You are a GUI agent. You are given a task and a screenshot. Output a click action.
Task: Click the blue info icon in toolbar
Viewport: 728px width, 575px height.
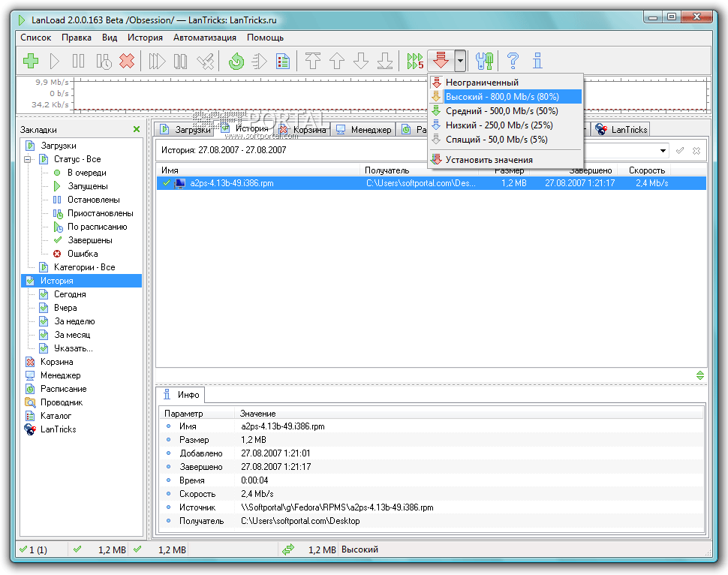(537, 61)
